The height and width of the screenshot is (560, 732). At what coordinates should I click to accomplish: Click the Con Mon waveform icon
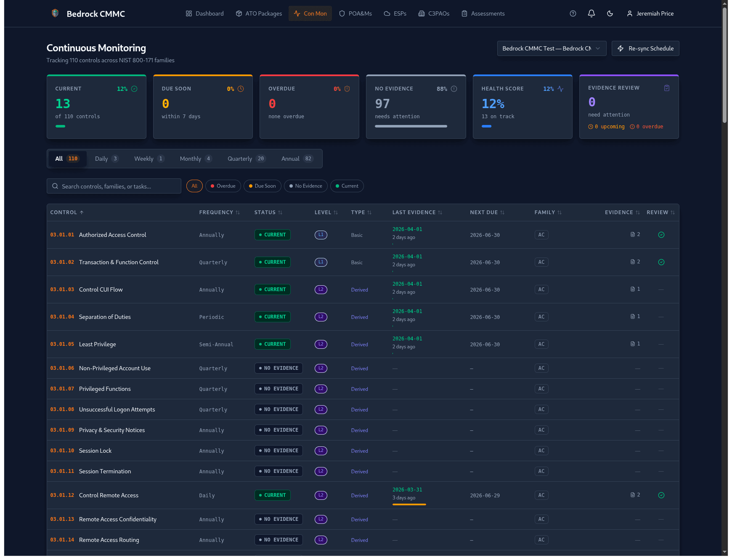pyautogui.click(x=296, y=13)
